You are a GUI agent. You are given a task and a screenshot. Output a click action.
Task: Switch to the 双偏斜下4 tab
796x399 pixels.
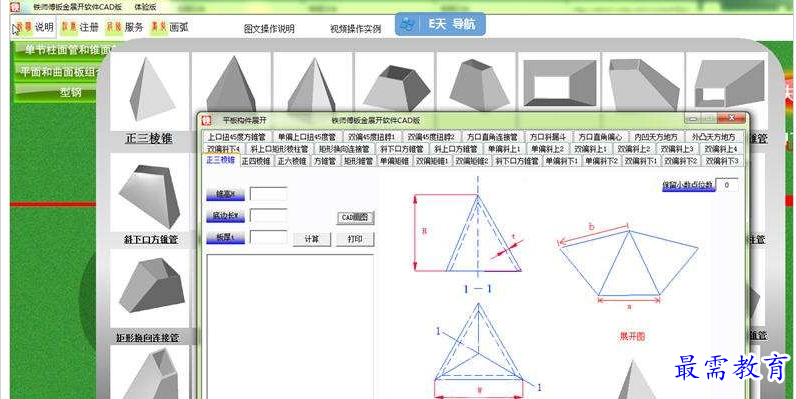tap(223, 149)
